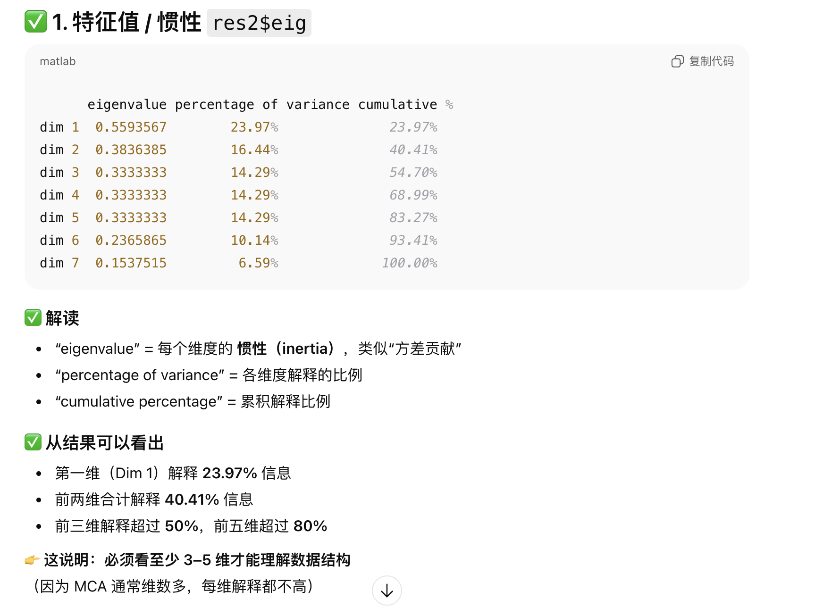Click the cumulative 100.00% value
This screenshot has height=616, width=840.
[409, 263]
